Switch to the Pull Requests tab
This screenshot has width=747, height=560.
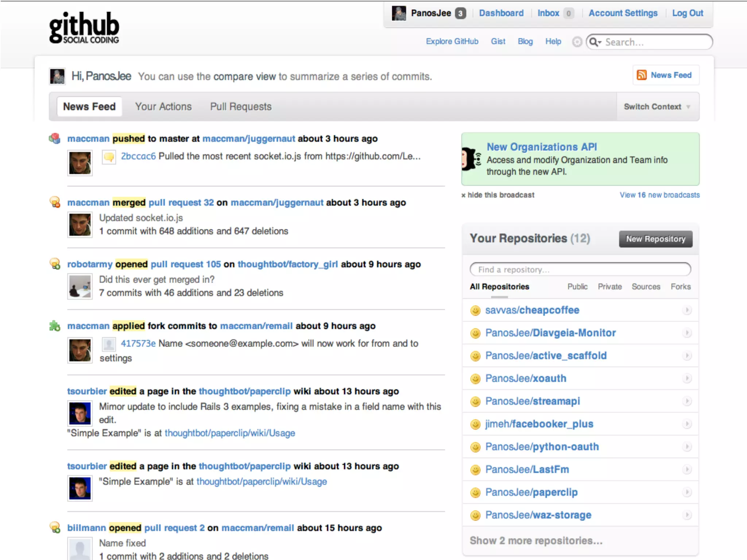(241, 106)
